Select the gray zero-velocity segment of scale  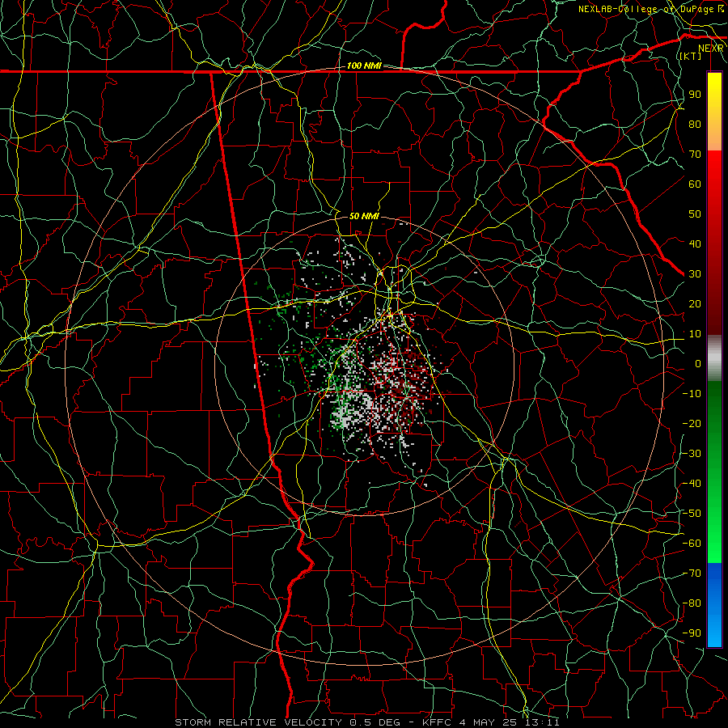click(x=714, y=358)
